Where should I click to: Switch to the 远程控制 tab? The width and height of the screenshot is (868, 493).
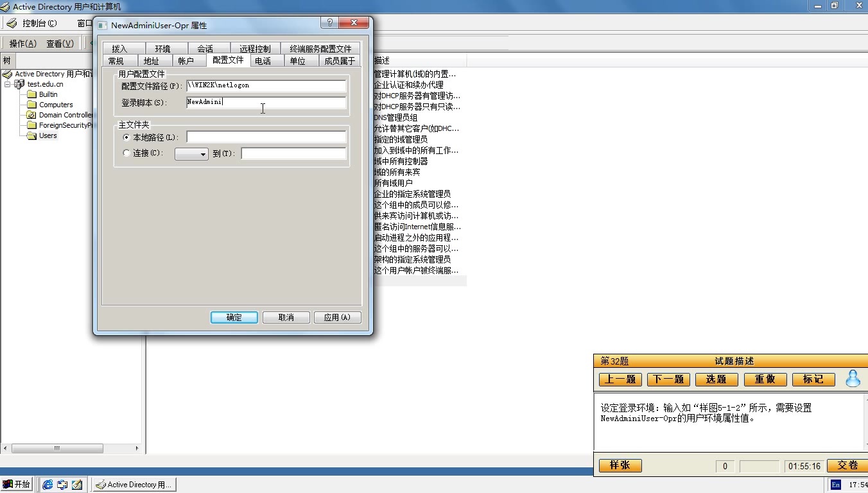[255, 49]
